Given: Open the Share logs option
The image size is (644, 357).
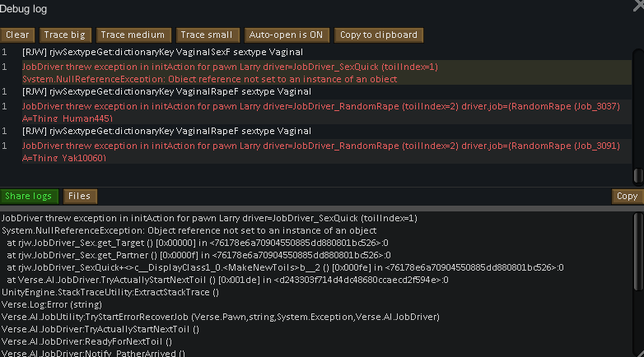Looking at the screenshot, I should 29,196.
